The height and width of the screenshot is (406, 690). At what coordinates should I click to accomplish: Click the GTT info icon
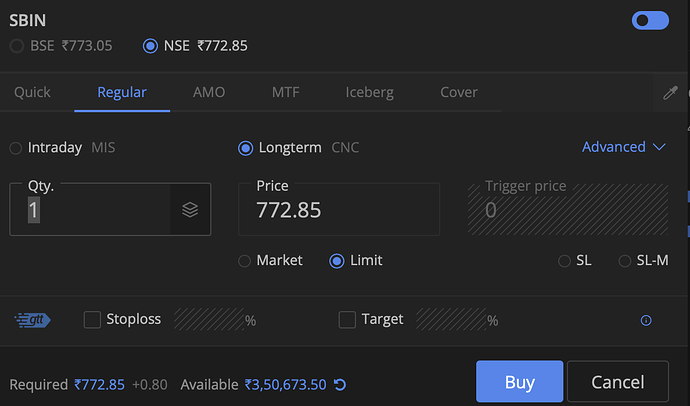(x=646, y=320)
